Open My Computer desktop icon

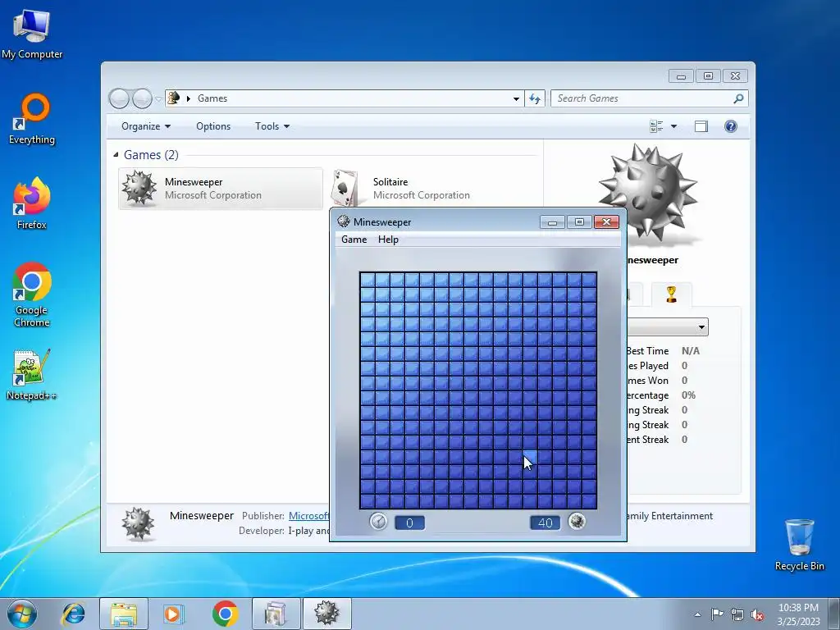pos(32,34)
